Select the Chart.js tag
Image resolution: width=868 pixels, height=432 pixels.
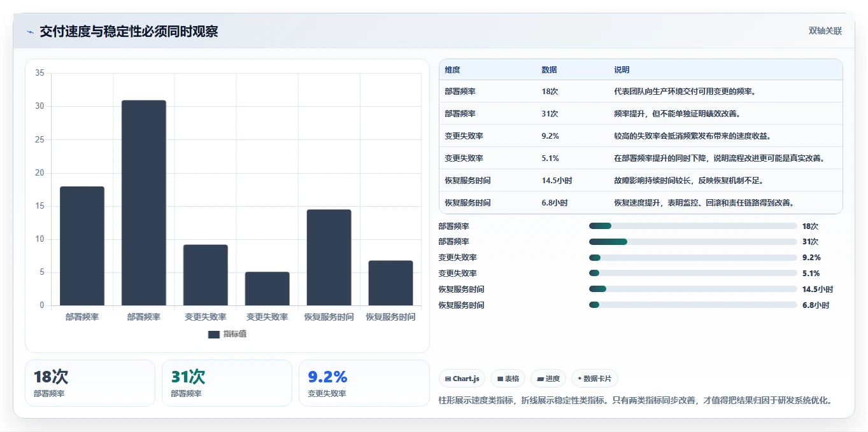point(462,379)
